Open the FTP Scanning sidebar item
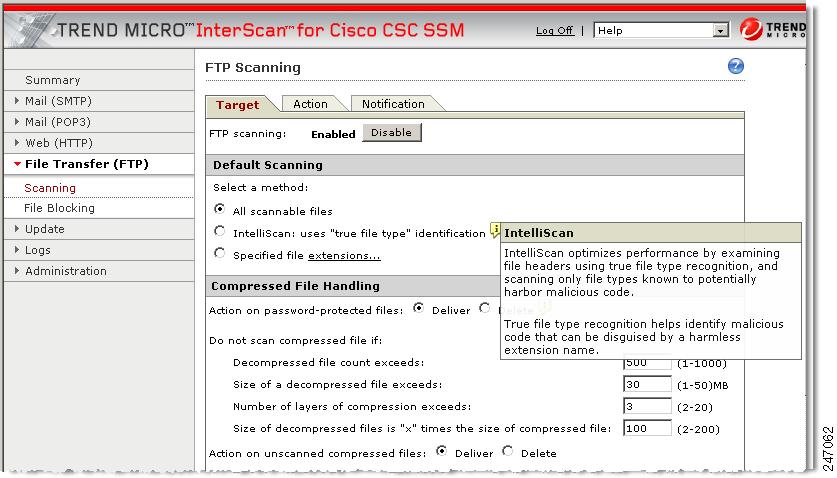The width and height of the screenshot is (837, 478). click(50, 188)
